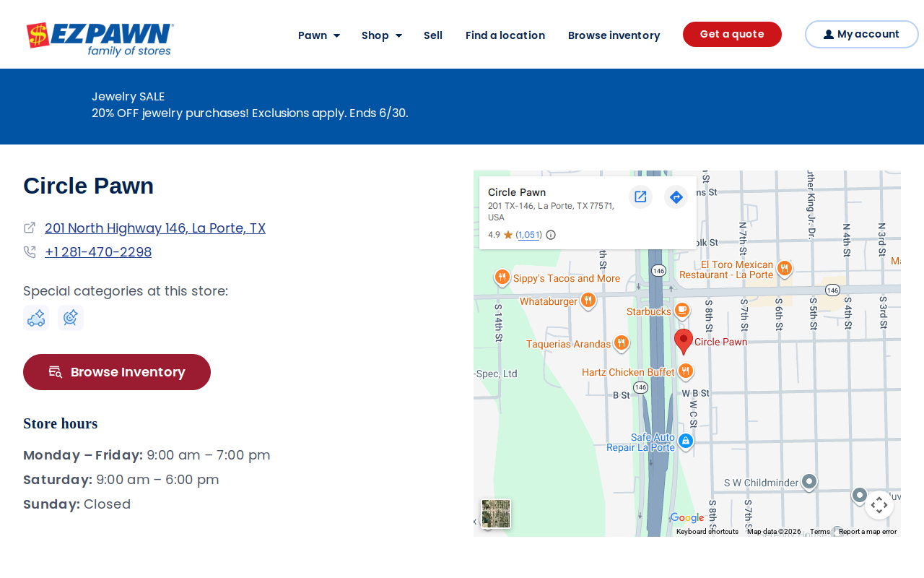Open My account button
The width and height of the screenshot is (924, 578).
[x=862, y=34]
